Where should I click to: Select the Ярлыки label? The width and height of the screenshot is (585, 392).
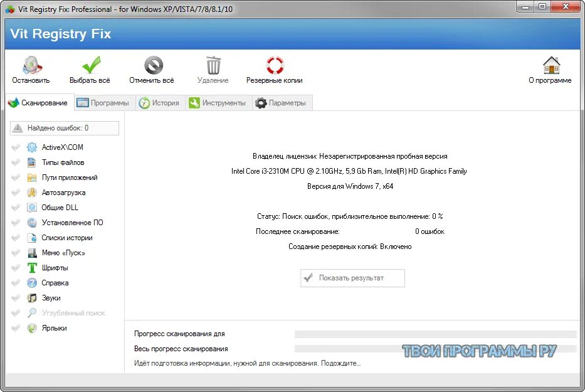[54, 328]
